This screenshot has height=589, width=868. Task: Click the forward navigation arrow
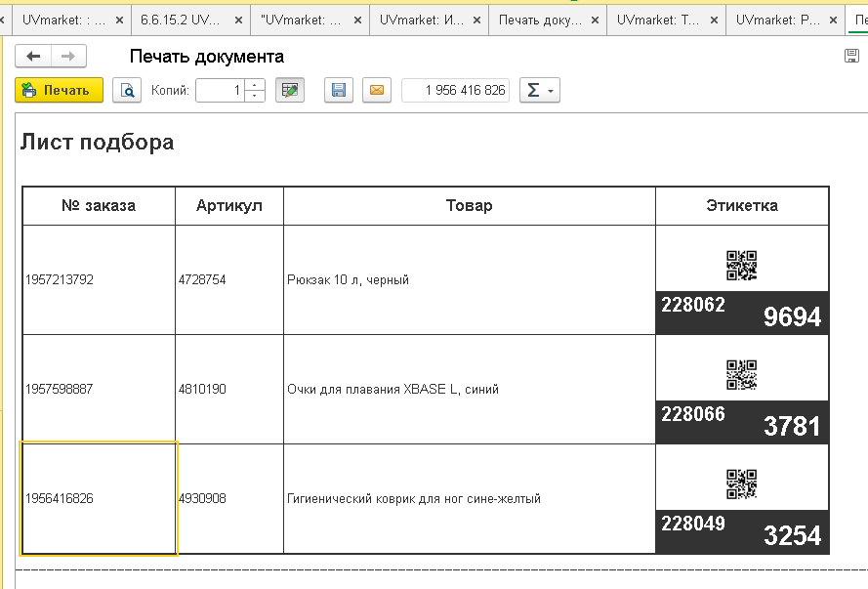[x=68, y=56]
